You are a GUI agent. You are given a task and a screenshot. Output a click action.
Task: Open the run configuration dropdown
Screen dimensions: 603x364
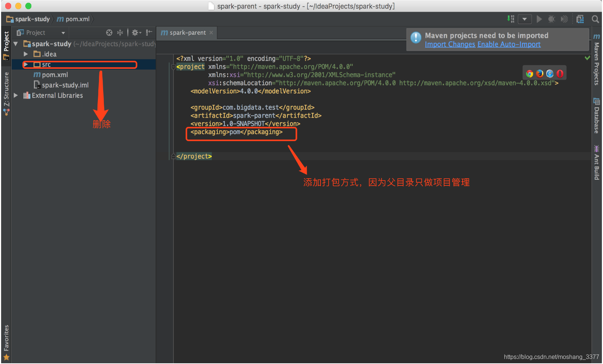click(524, 19)
